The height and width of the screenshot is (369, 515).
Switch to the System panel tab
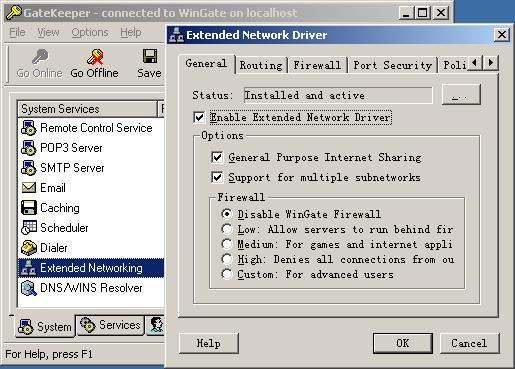pos(45,327)
